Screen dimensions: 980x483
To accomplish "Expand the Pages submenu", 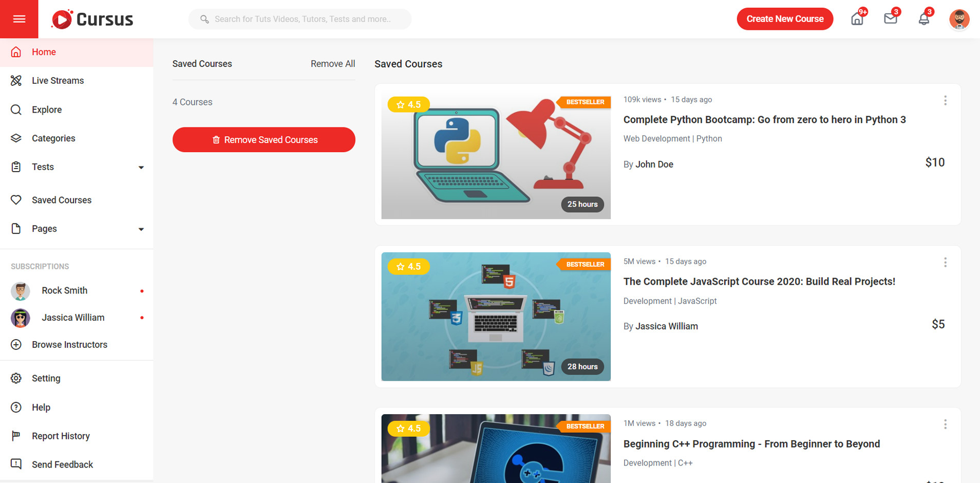I will [x=141, y=229].
